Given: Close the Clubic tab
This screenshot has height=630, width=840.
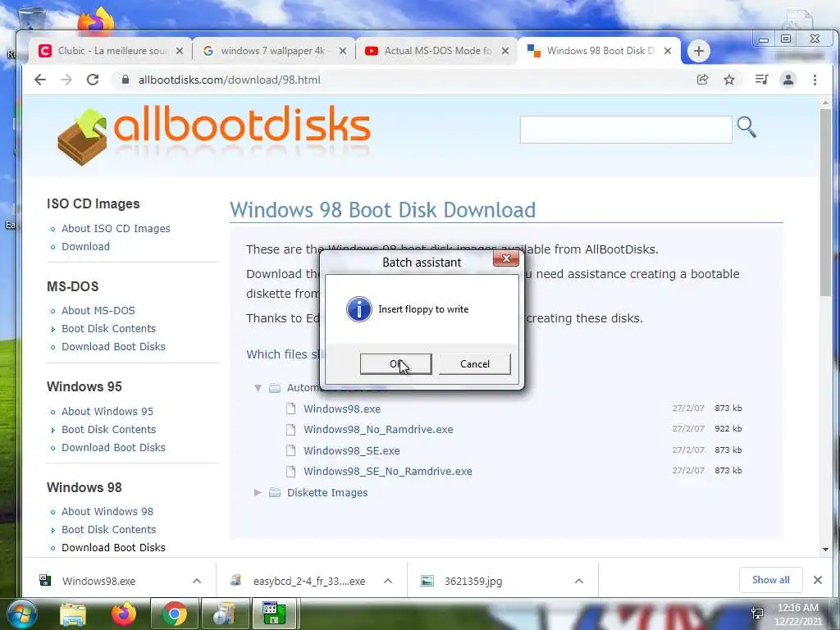Looking at the screenshot, I should click(180, 51).
